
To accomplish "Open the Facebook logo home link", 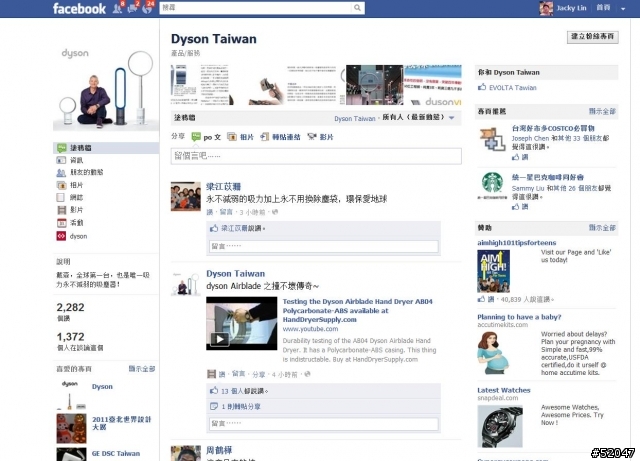I will 79,8.
